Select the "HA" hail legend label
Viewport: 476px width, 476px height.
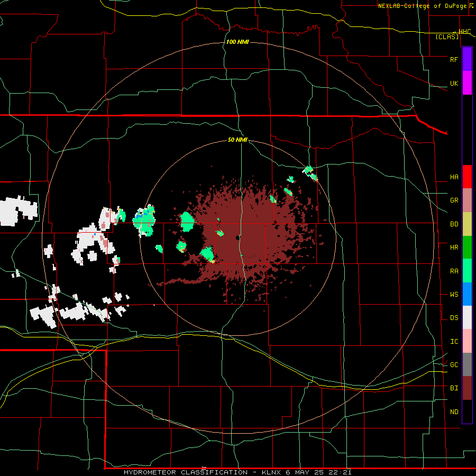pyautogui.click(x=454, y=177)
